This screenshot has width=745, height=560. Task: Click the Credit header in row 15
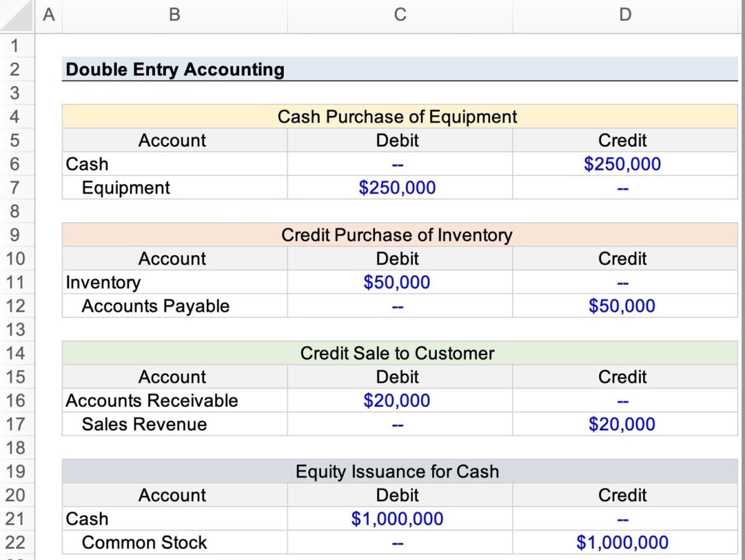(626, 377)
